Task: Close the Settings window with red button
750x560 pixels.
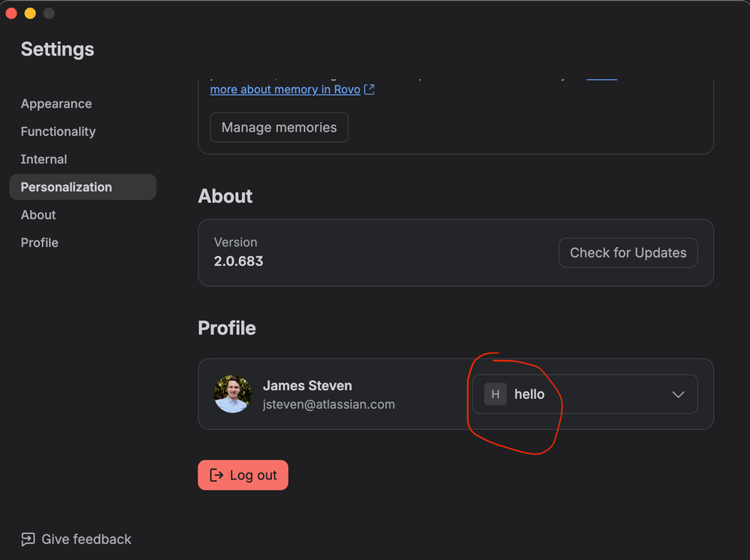Action: [x=11, y=14]
